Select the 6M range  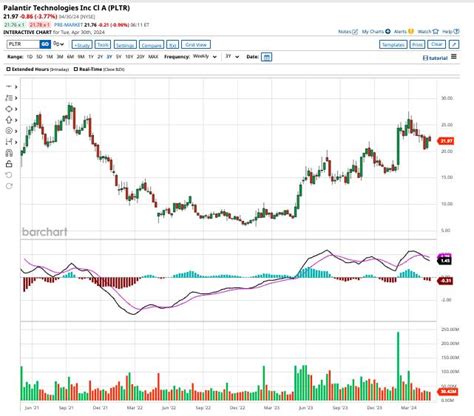pyautogui.click(x=70, y=57)
